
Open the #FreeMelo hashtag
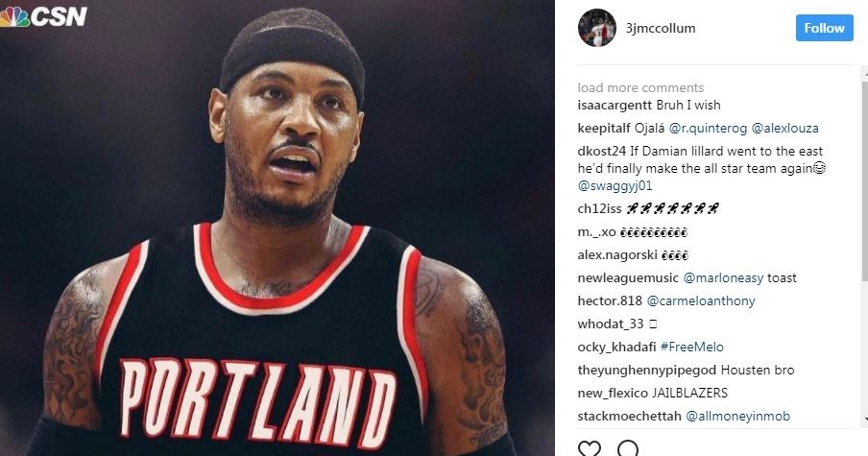[692, 347]
